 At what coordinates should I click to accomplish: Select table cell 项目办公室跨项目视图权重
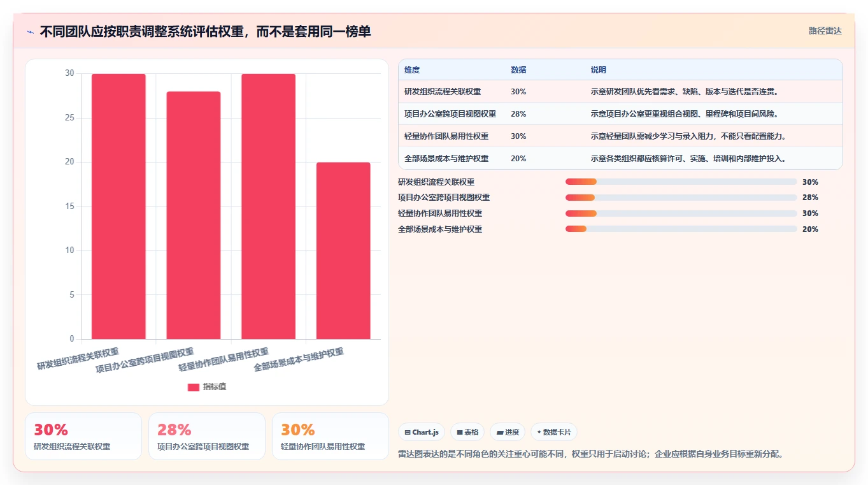coord(450,114)
